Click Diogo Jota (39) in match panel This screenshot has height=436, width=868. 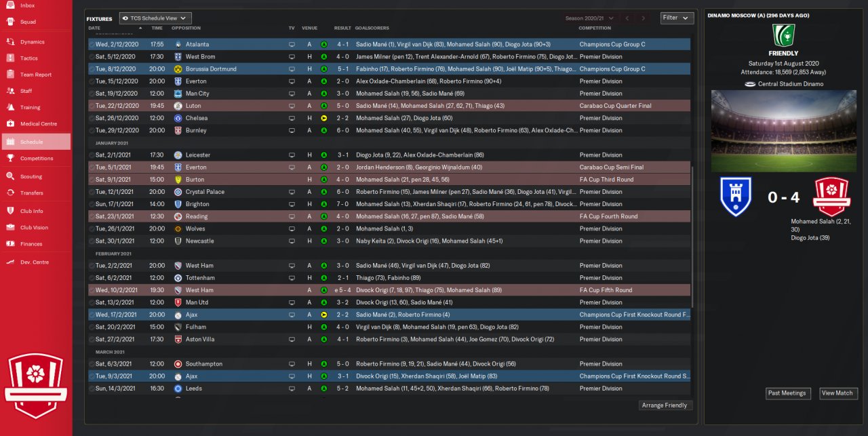pos(810,237)
